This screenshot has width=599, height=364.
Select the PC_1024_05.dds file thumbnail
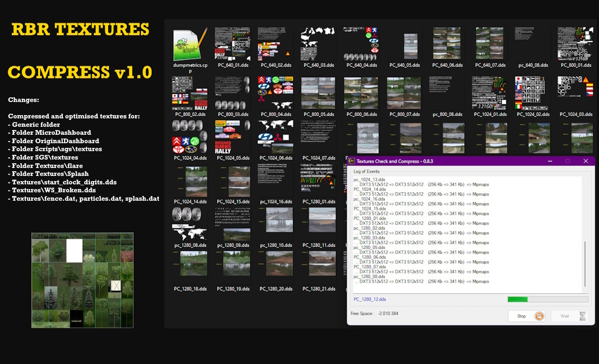point(233,137)
